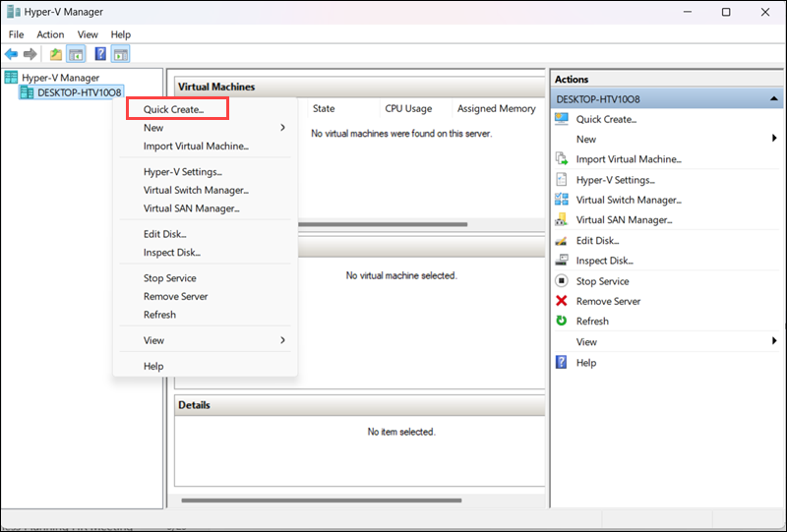Choose Refresh in context menu
The image size is (787, 532).
click(205, 315)
